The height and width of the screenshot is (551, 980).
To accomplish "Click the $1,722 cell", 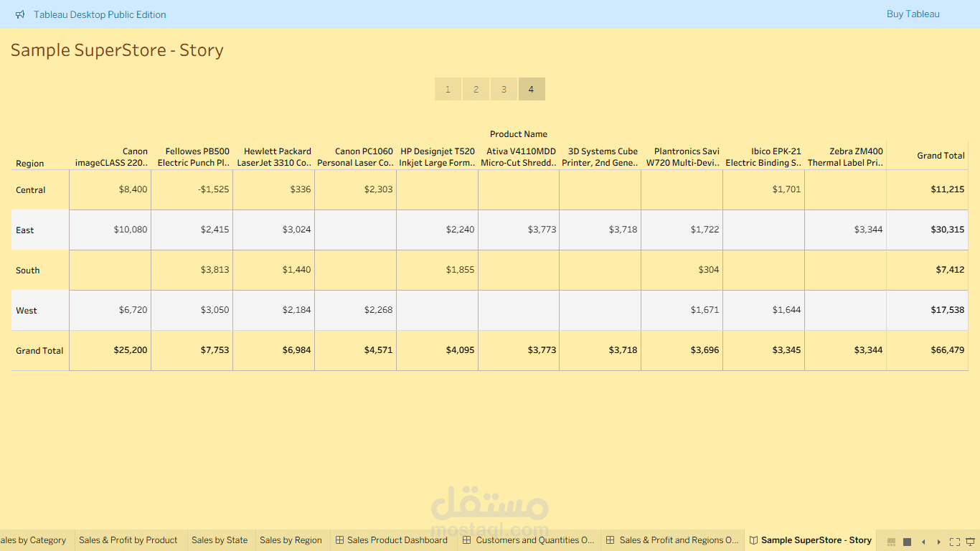I will tap(682, 230).
